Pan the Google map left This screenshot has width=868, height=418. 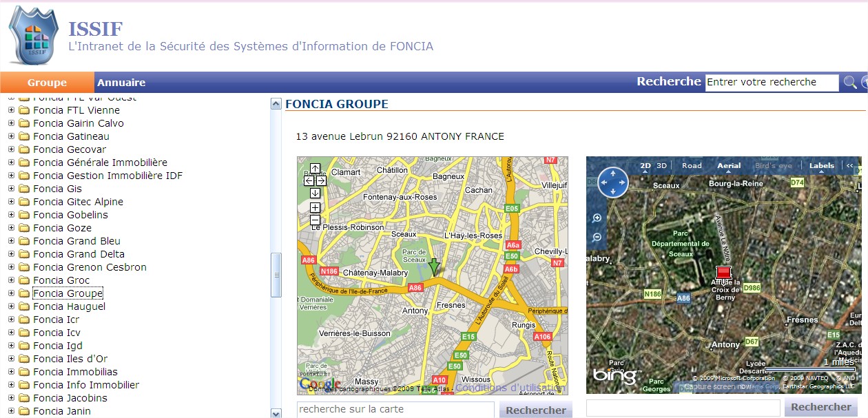(309, 180)
